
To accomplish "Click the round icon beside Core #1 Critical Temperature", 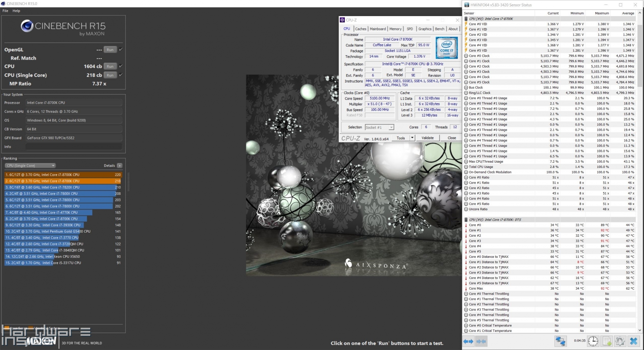I will pos(466,331).
